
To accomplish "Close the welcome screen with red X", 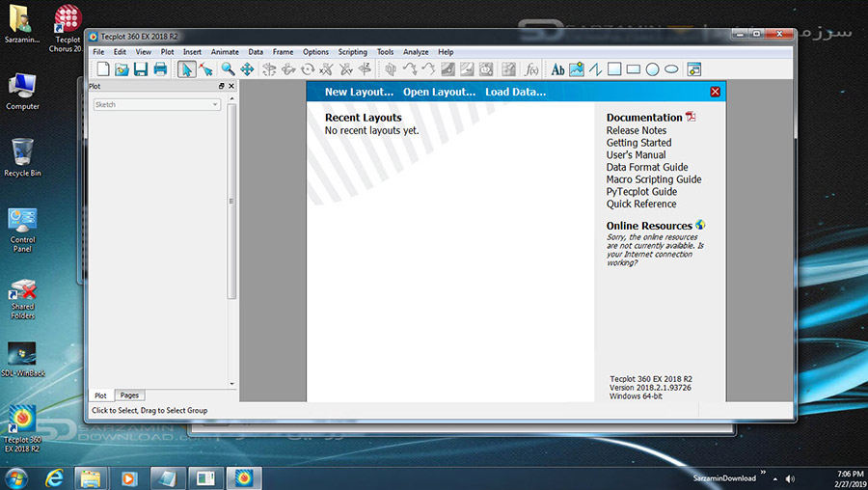I will pos(716,92).
